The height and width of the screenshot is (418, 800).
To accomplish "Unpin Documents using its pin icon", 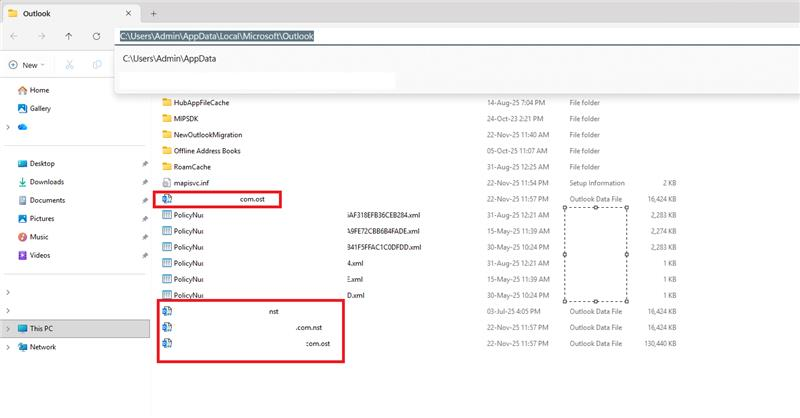I will (145, 200).
